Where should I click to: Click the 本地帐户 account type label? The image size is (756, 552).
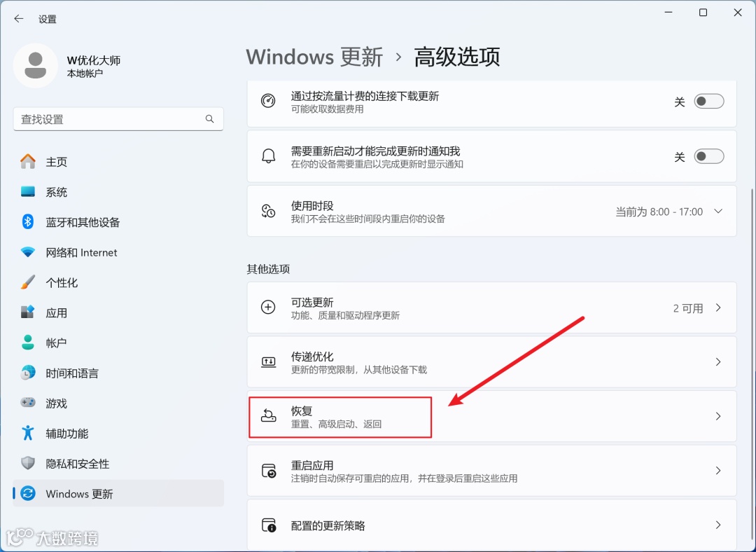click(x=85, y=74)
